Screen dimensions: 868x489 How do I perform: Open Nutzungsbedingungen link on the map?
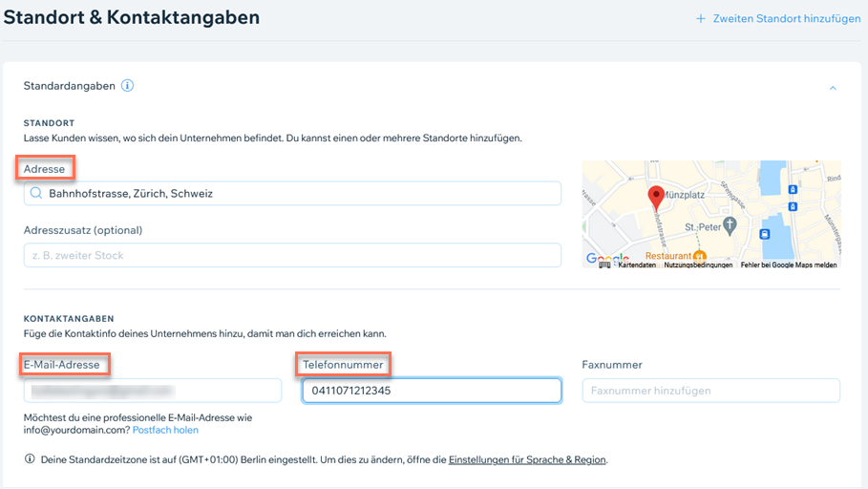tap(697, 266)
